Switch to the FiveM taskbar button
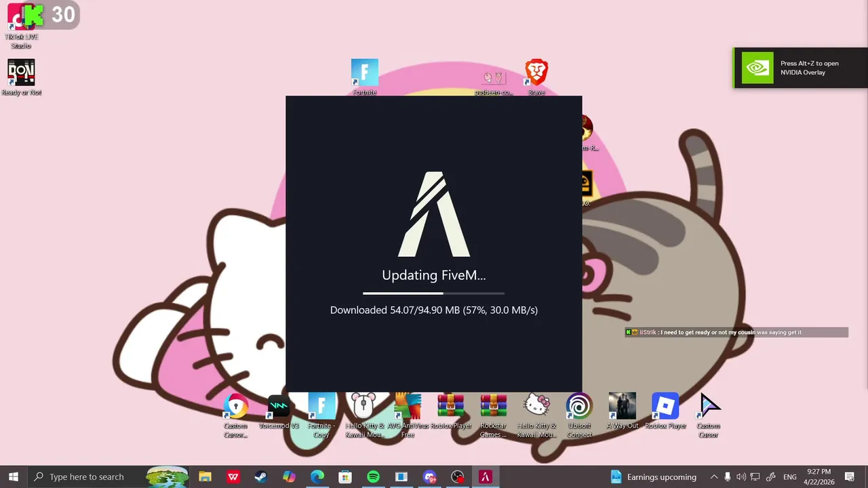Image resolution: width=868 pixels, height=488 pixels. (x=486, y=476)
